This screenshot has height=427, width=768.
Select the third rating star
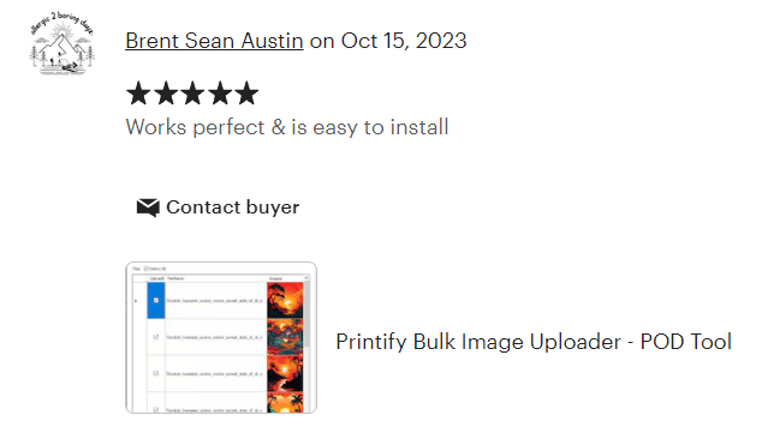(x=192, y=95)
